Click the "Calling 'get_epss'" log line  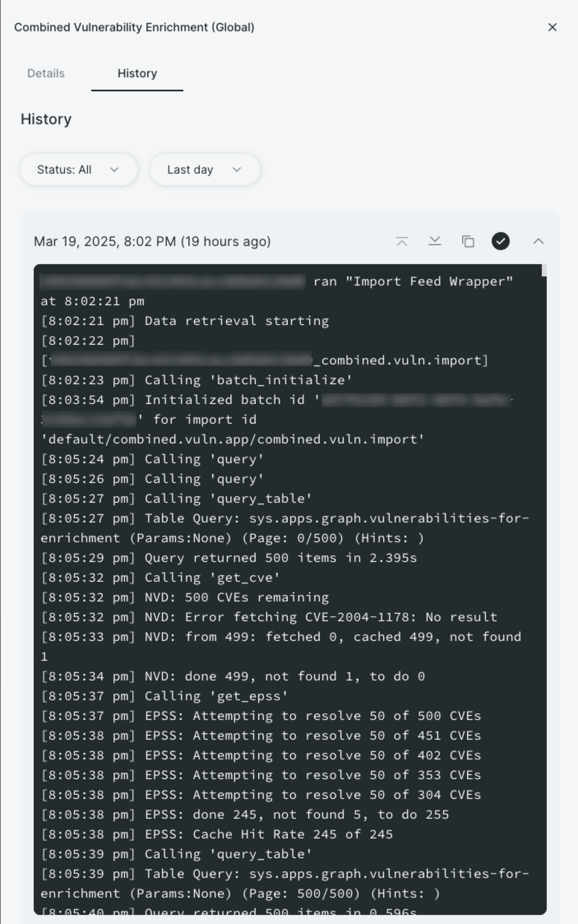click(x=164, y=696)
